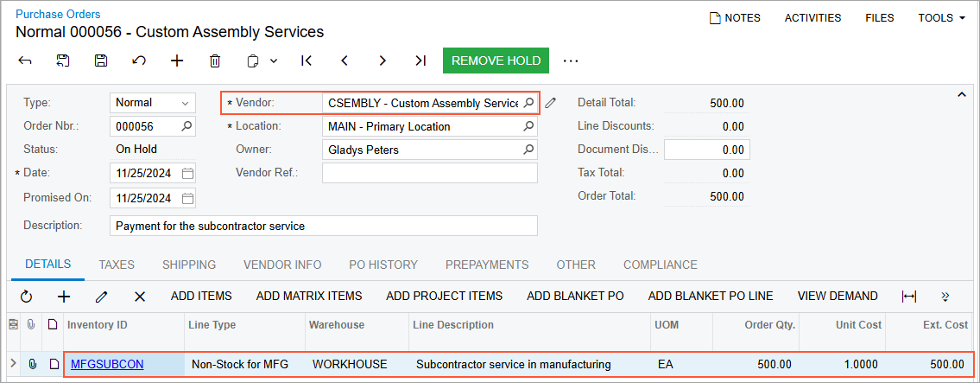980x383 pixels.
Task: Click the save disk icon
Action: coord(101,61)
